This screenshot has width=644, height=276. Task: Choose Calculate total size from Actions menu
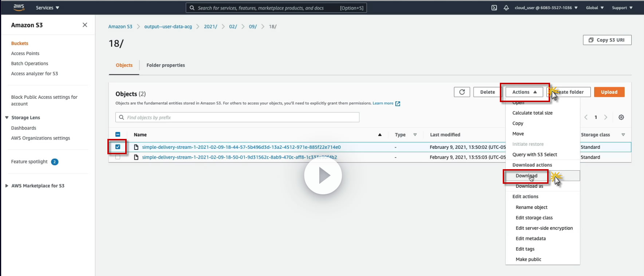tap(533, 113)
